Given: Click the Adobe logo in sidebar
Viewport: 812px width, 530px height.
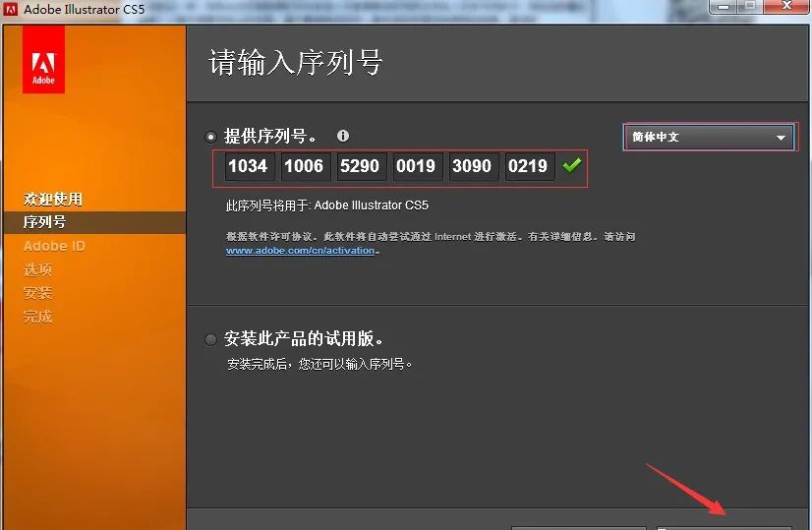Looking at the screenshot, I should tap(43, 60).
